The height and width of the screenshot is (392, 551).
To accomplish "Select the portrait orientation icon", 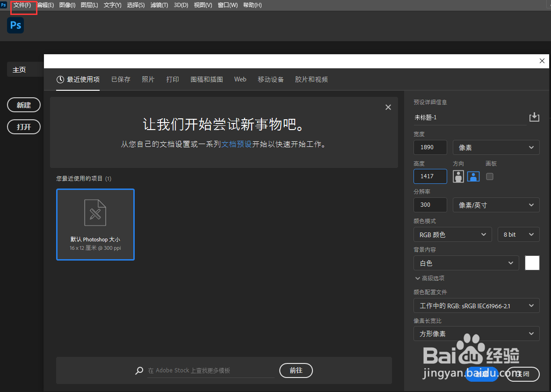I will tap(458, 176).
